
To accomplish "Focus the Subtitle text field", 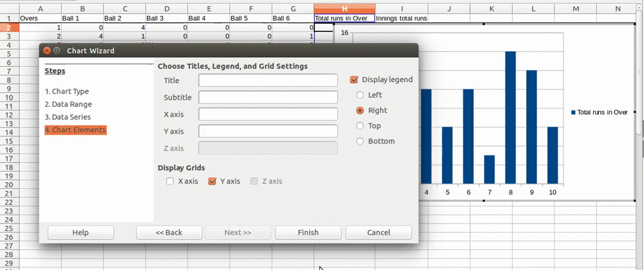I will point(268,97).
